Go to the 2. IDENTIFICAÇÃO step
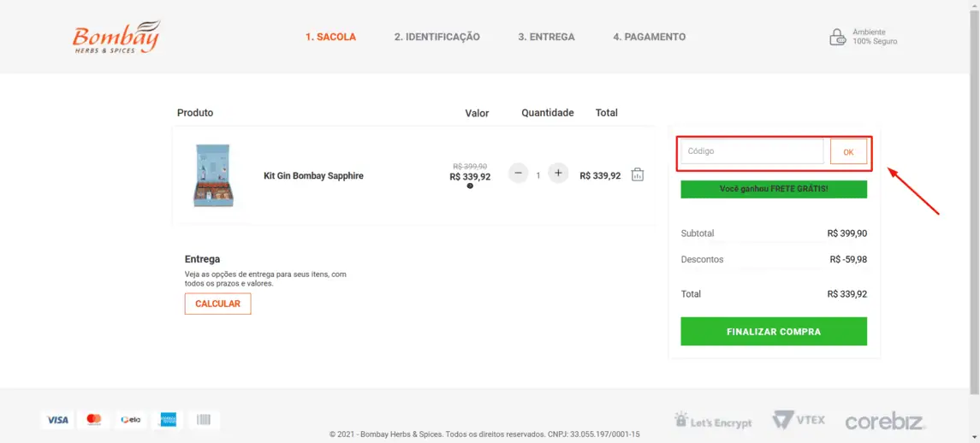Image resolution: width=980 pixels, height=443 pixels. click(x=437, y=37)
